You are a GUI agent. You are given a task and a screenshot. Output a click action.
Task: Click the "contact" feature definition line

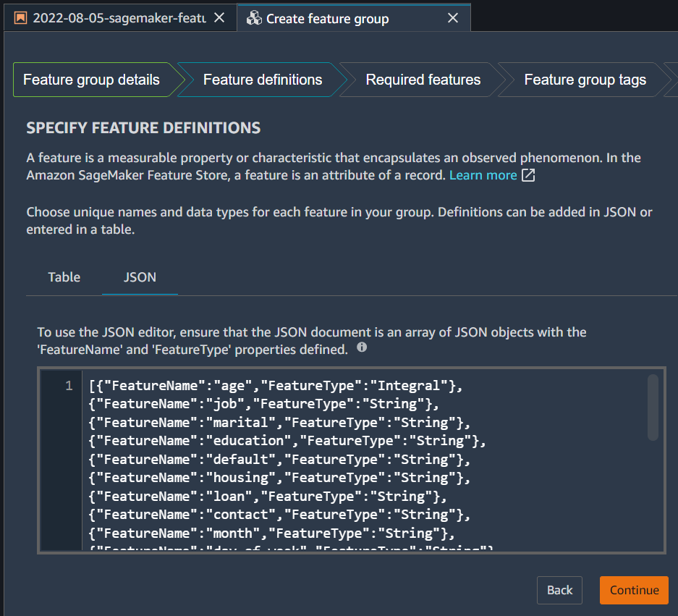pos(279,515)
